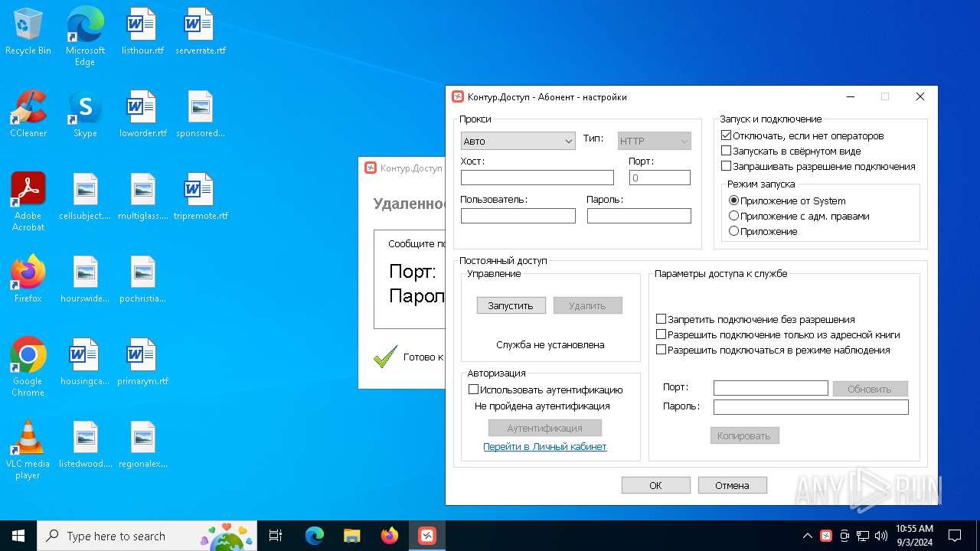This screenshot has height=551, width=980.
Task: Open Microsoft Edge desktop shortcut
Action: (85, 37)
